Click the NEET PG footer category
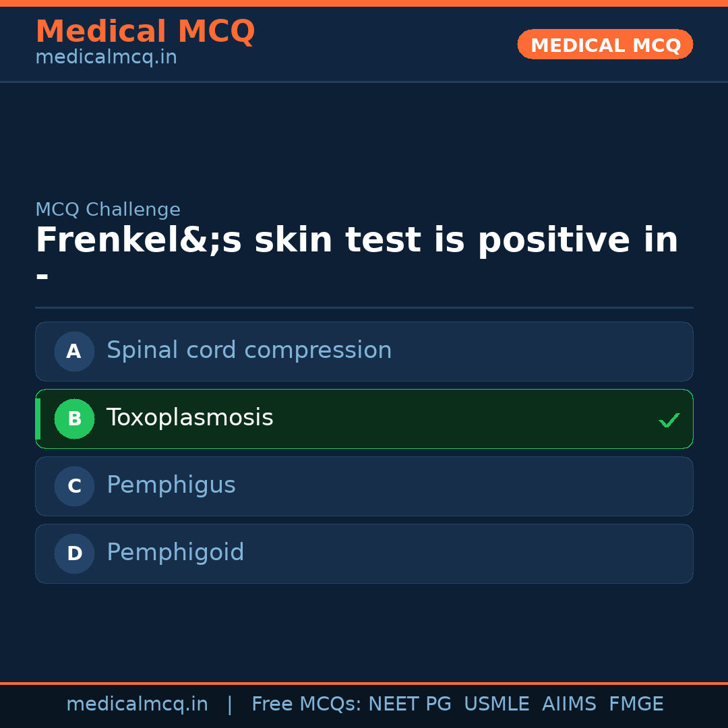 [x=410, y=704]
